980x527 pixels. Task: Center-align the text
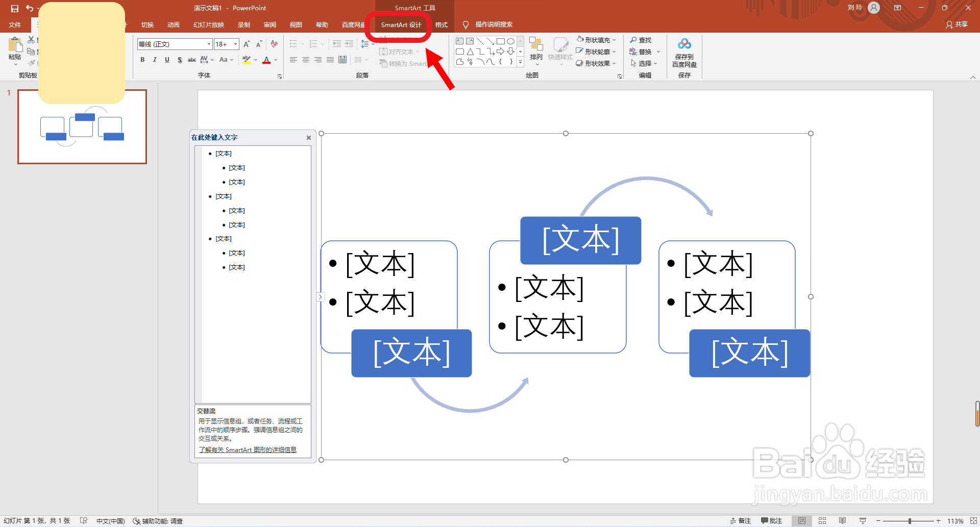[306, 60]
